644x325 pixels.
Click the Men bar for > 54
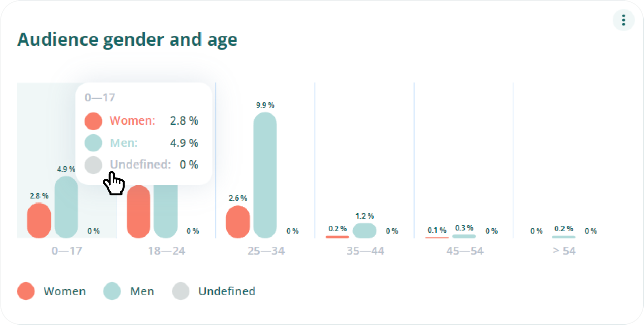563,237
